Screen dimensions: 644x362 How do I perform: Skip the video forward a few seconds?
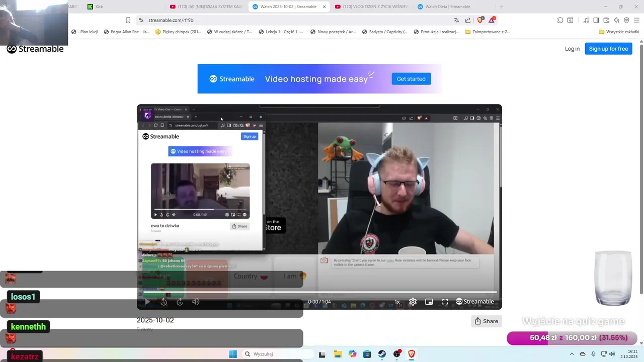(x=180, y=302)
